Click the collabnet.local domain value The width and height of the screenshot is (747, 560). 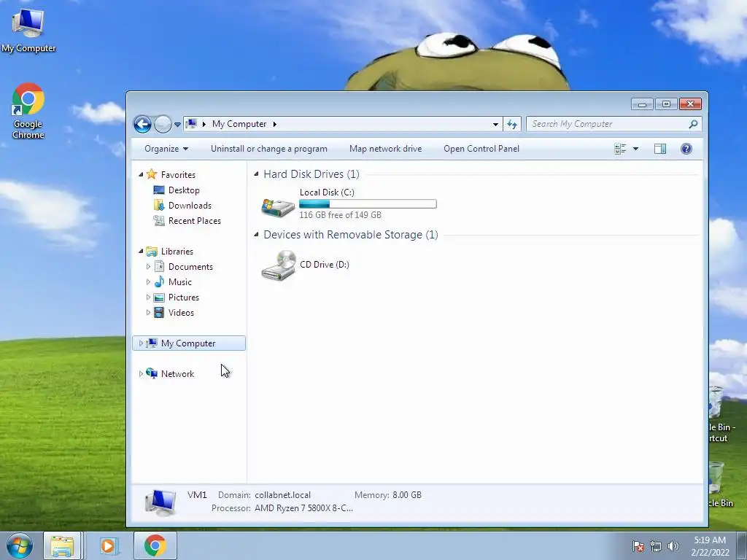282,495
